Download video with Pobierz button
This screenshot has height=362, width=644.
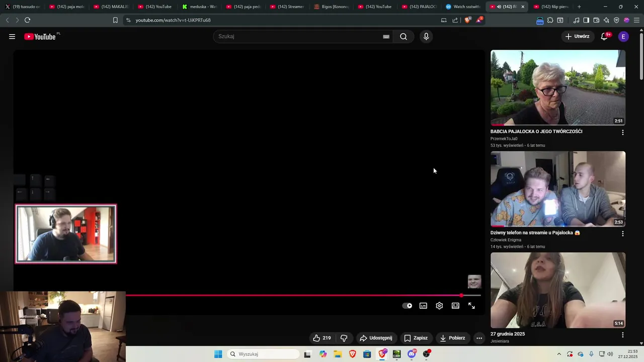pos(452,338)
